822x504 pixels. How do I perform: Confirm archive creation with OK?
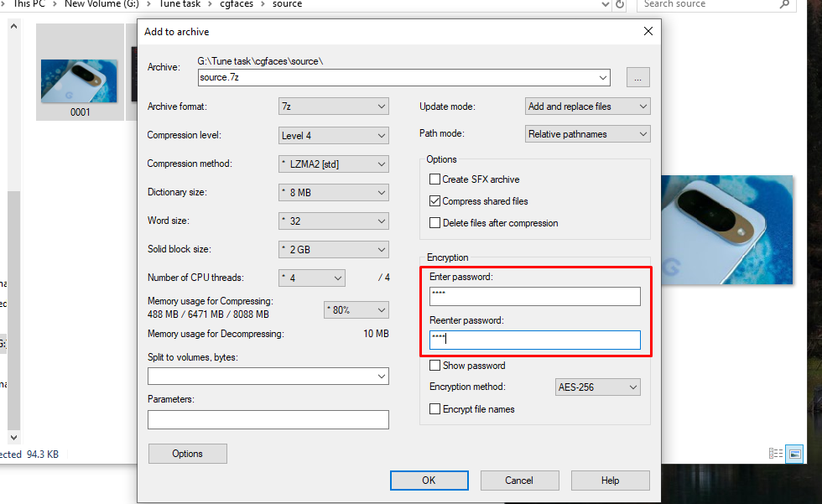click(x=429, y=481)
